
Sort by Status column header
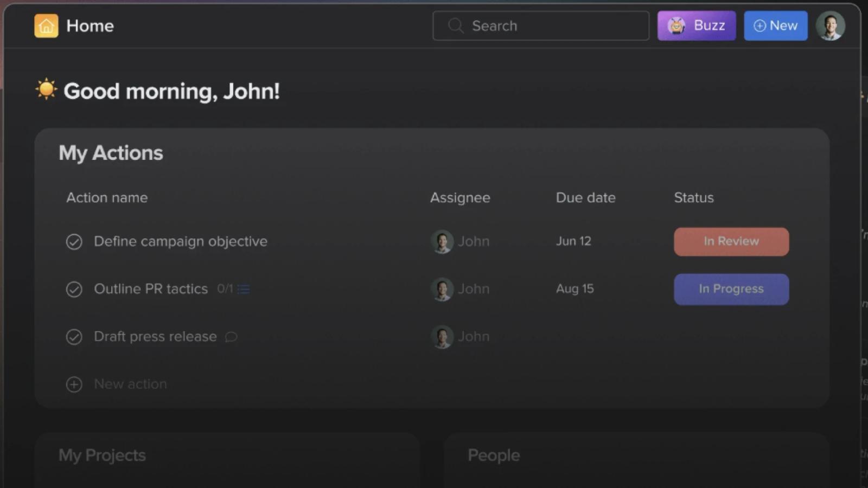[694, 198]
